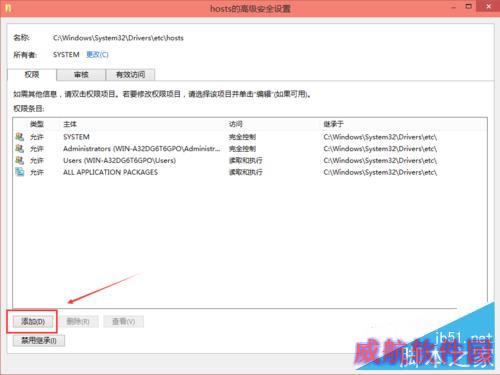
Task: Maximize the advanced security settings window
Action: tap(469, 7)
